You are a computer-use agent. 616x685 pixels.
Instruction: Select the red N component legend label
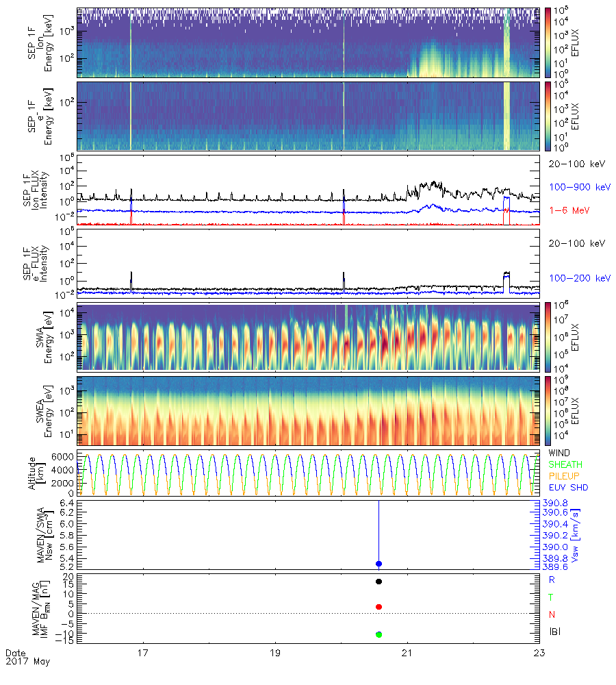(552, 614)
